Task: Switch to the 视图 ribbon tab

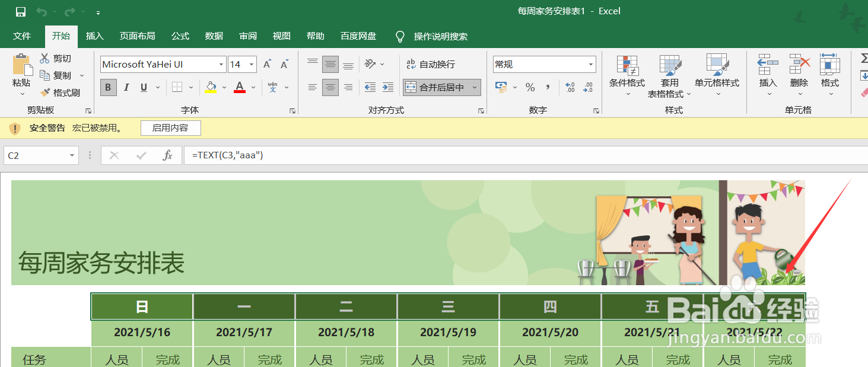Action: tap(281, 36)
